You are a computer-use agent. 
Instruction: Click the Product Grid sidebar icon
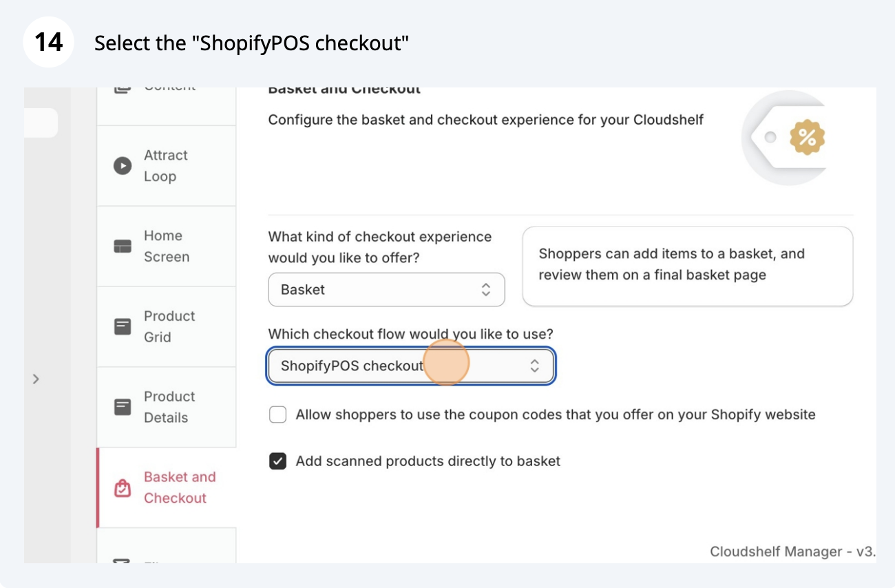click(123, 326)
